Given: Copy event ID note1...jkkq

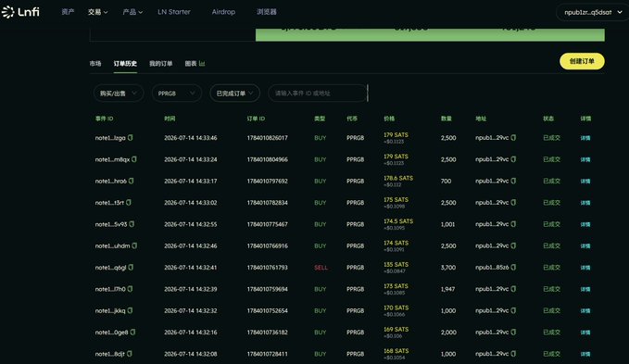Looking at the screenshot, I should coord(130,310).
